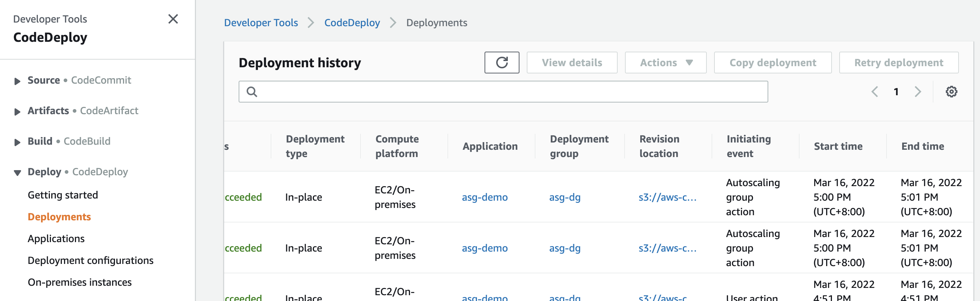Open asg-demo application in first row
Screen dimensions: 980x301
click(485, 197)
